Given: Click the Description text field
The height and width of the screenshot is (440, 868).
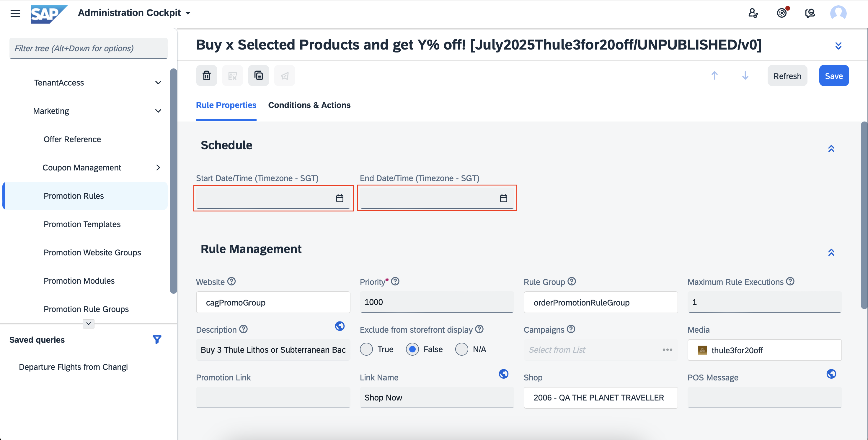Looking at the screenshot, I should coord(273,350).
